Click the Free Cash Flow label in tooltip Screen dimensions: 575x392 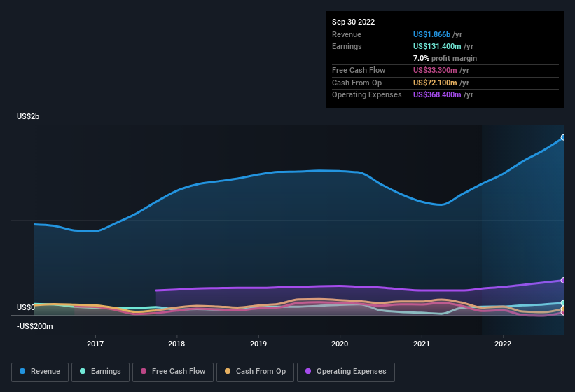click(359, 70)
